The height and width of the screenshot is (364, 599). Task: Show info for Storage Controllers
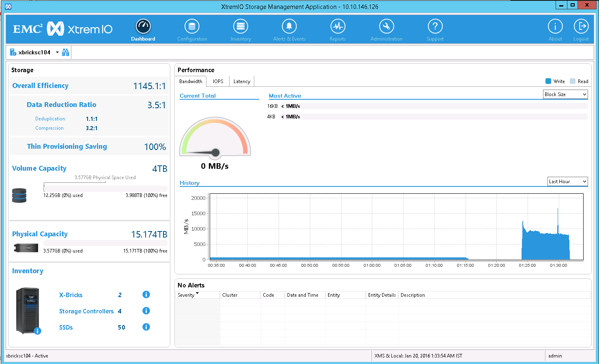coord(146,311)
